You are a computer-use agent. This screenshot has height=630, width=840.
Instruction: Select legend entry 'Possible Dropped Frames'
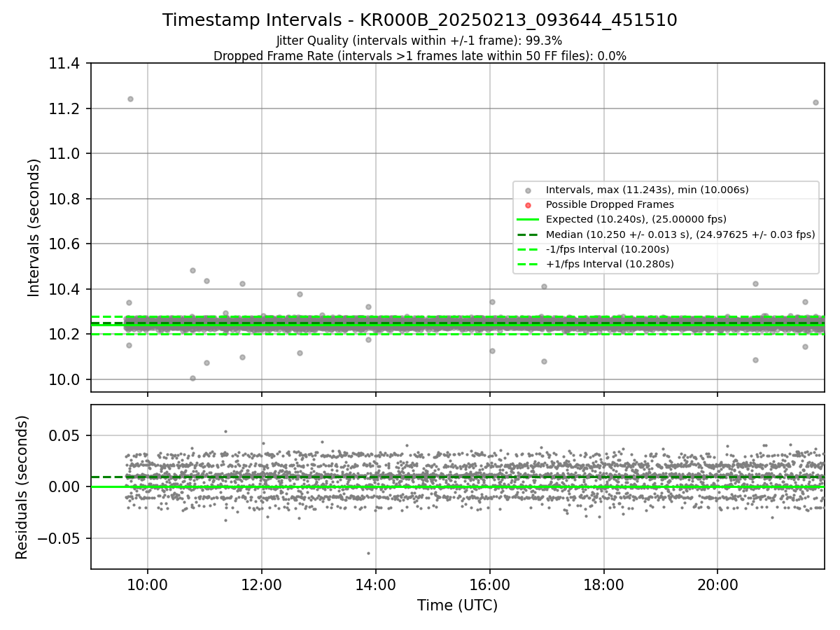610,204
